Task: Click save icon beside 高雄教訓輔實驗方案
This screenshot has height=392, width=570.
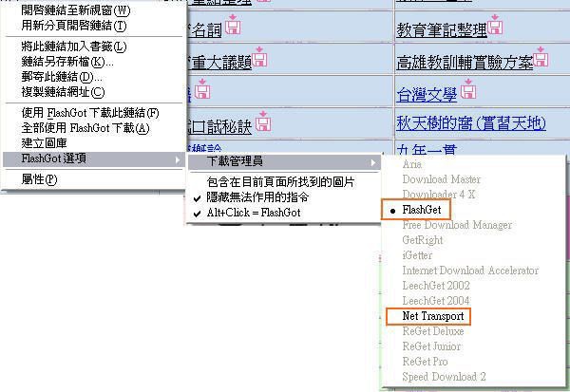Action: coord(541,57)
